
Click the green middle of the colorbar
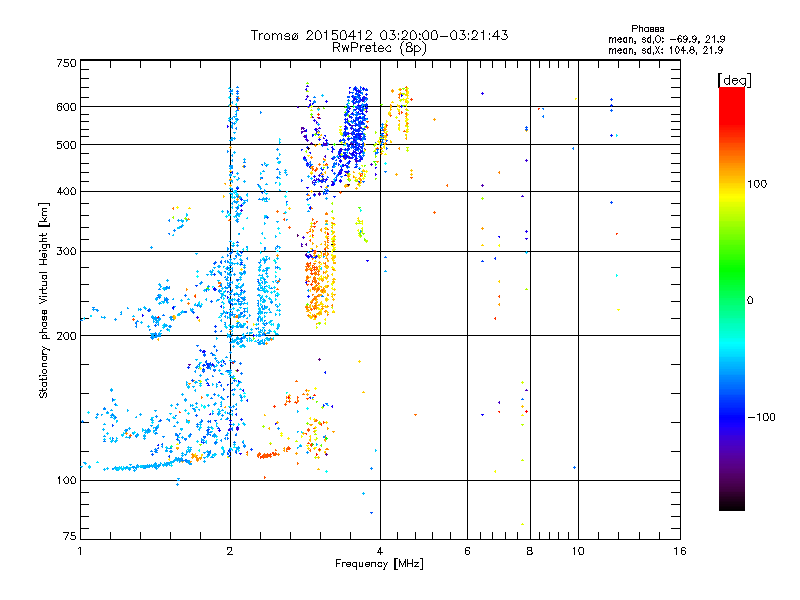(x=732, y=270)
